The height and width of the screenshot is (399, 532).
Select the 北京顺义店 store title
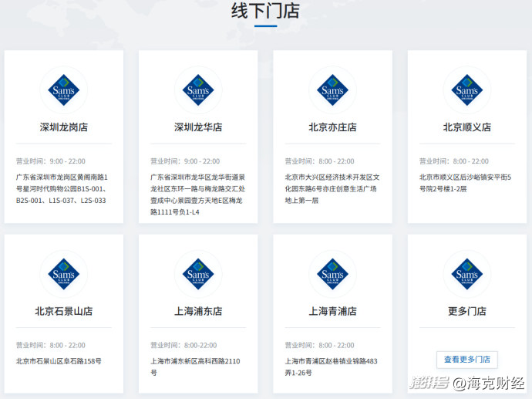coord(466,127)
